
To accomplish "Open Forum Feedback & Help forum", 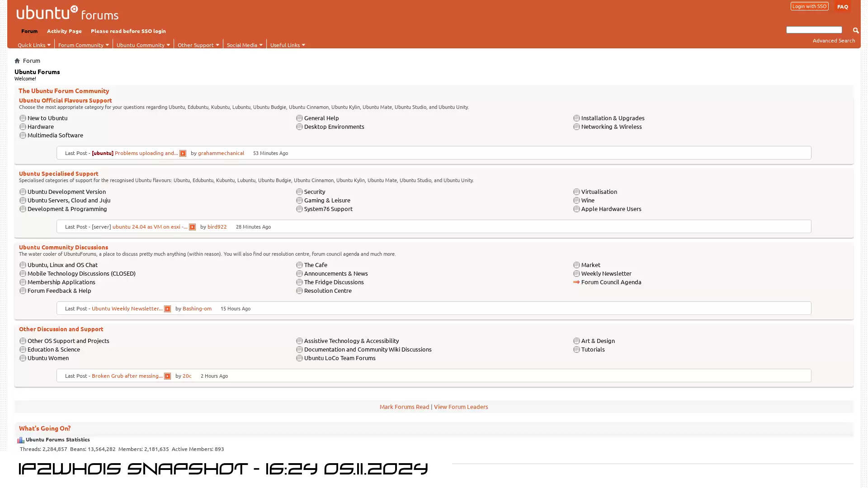I will [x=59, y=291].
